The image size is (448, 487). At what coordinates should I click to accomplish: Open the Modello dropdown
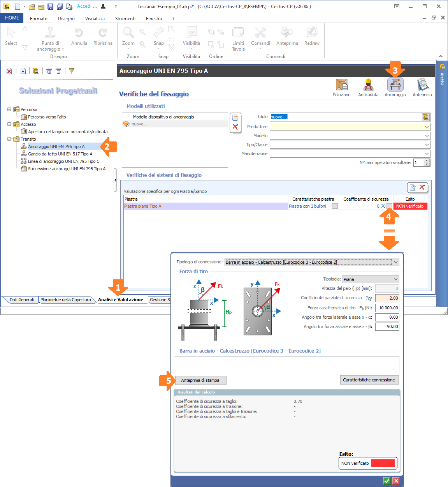pos(427,136)
